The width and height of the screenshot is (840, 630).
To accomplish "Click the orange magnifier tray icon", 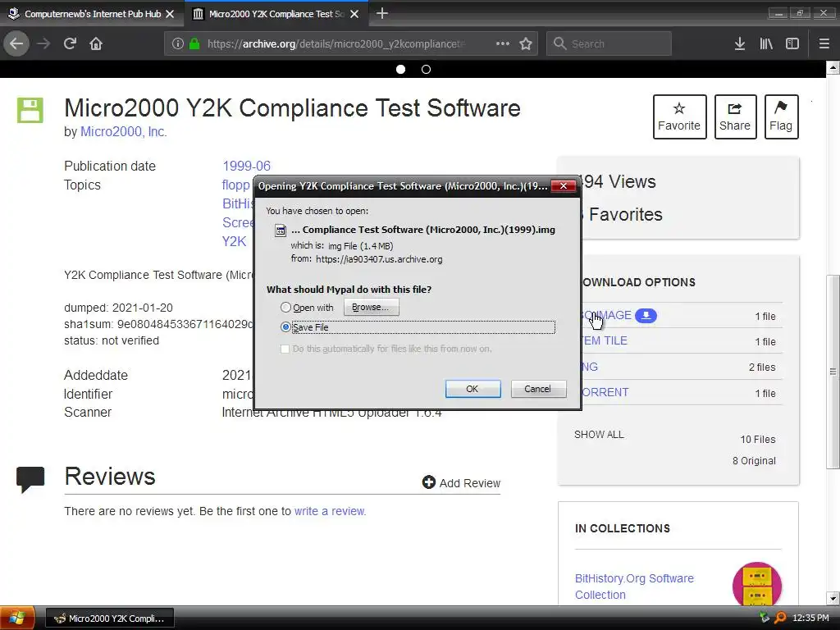I will pyautogui.click(x=781, y=618).
